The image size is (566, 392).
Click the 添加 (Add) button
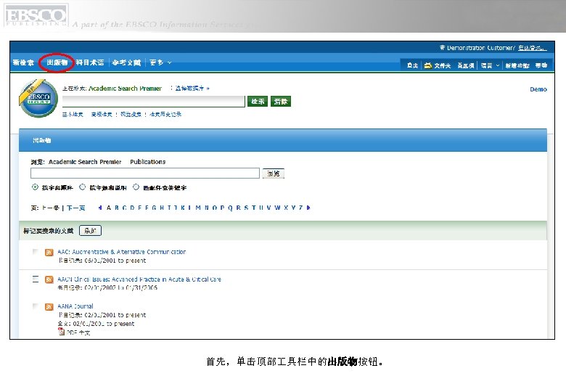[90, 231]
